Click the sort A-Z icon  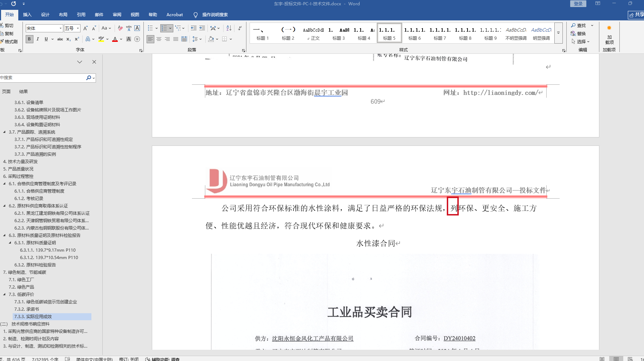(x=229, y=28)
